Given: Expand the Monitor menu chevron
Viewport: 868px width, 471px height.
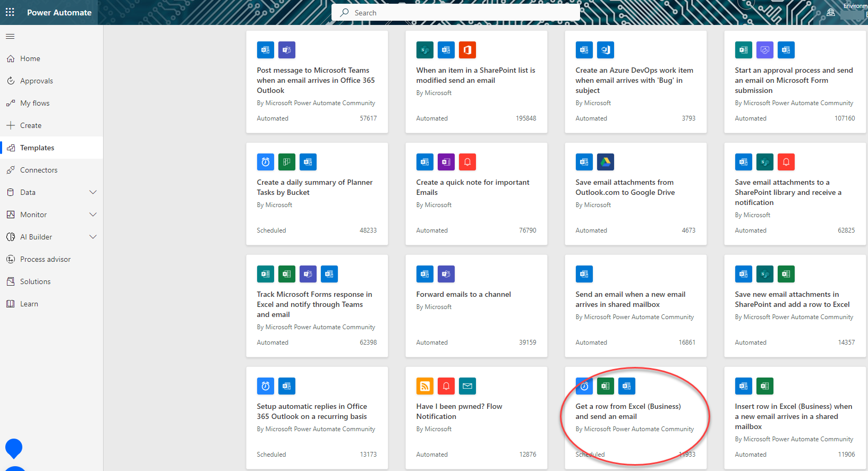Looking at the screenshot, I should [93, 215].
